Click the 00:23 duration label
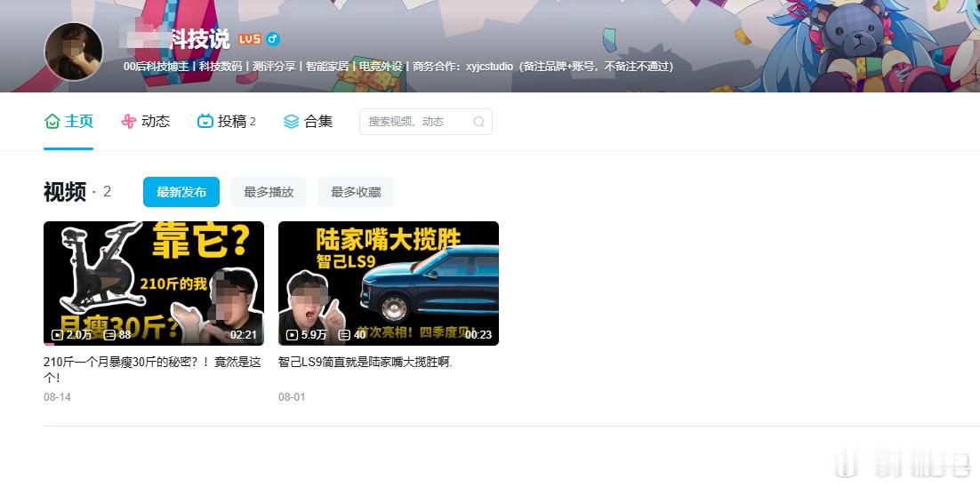 [478, 335]
